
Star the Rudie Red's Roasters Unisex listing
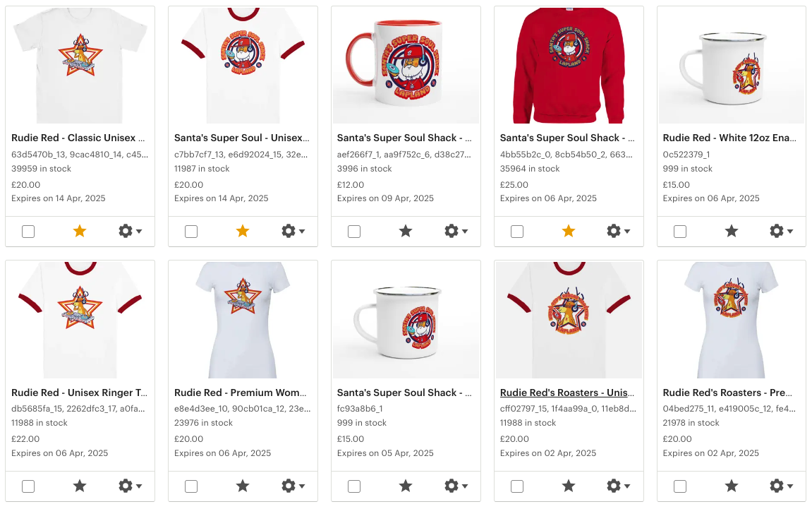(x=569, y=486)
